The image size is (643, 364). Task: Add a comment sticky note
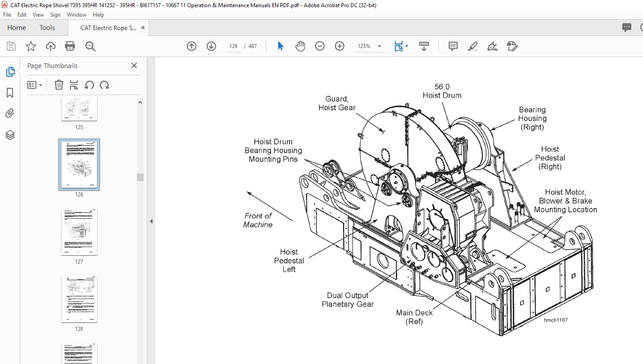click(x=453, y=46)
